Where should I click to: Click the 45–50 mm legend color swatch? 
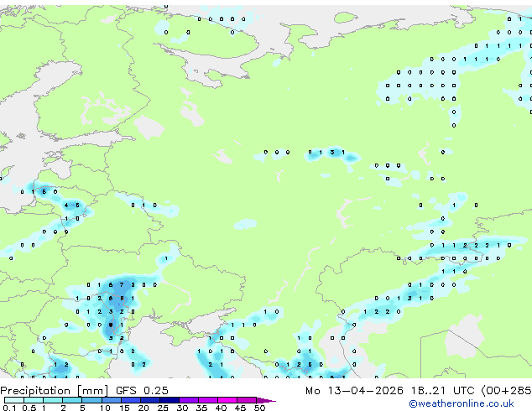coord(247,400)
